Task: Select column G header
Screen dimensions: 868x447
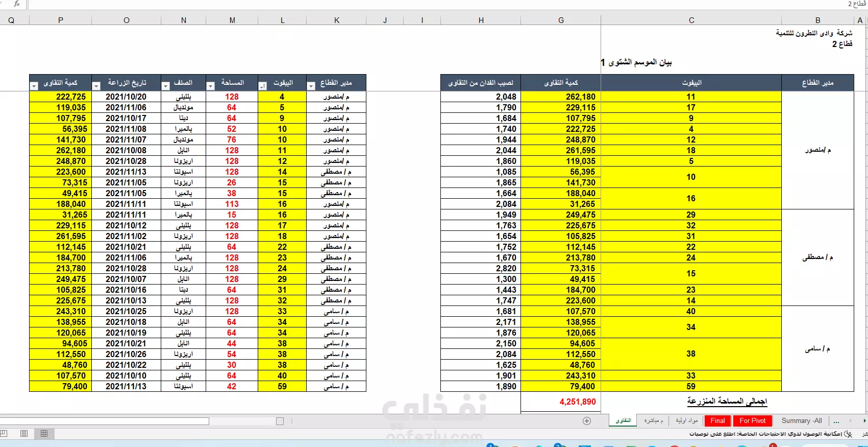Action: pyautogui.click(x=561, y=20)
